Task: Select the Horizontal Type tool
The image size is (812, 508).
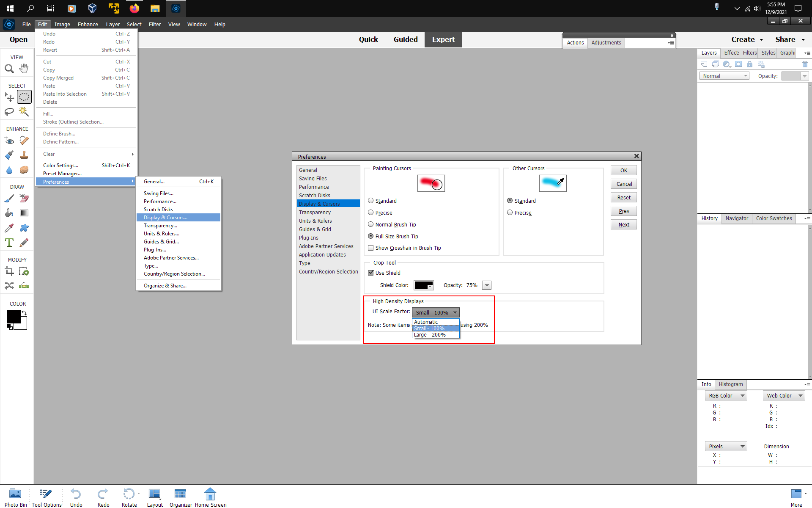Action: [9, 243]
